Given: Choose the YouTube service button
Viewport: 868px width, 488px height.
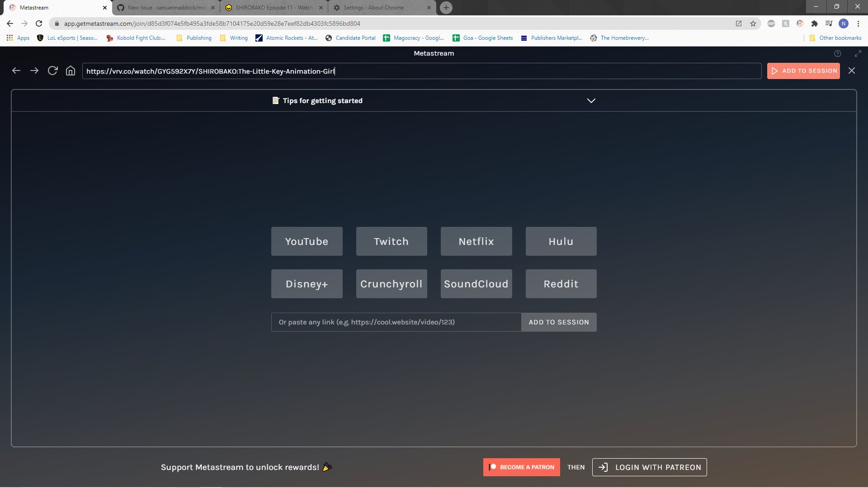Looking at the screenshot, I should tap(307, 241).
